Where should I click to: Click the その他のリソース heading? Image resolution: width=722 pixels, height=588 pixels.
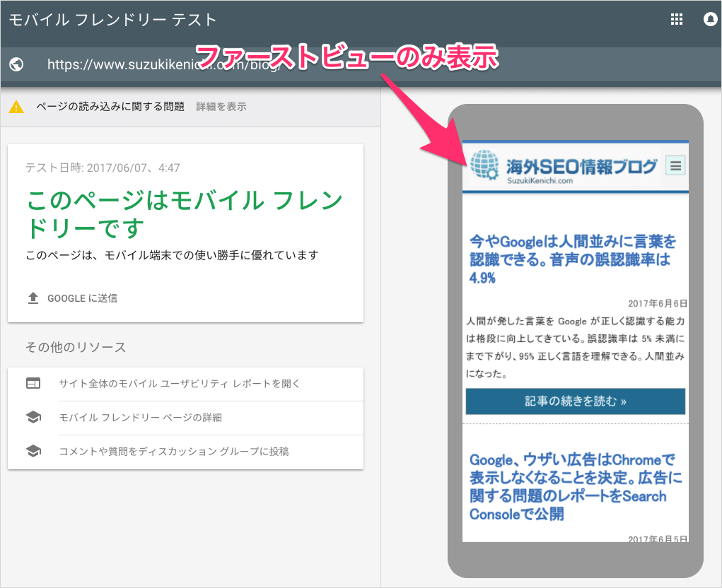pos(76,348)
